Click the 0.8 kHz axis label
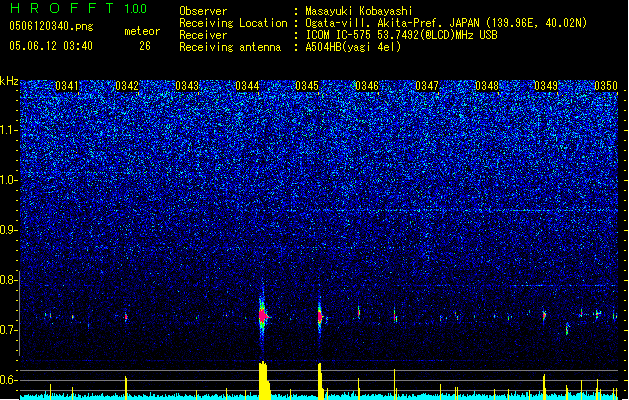This screenshot has width=629, height=400. 9,280
